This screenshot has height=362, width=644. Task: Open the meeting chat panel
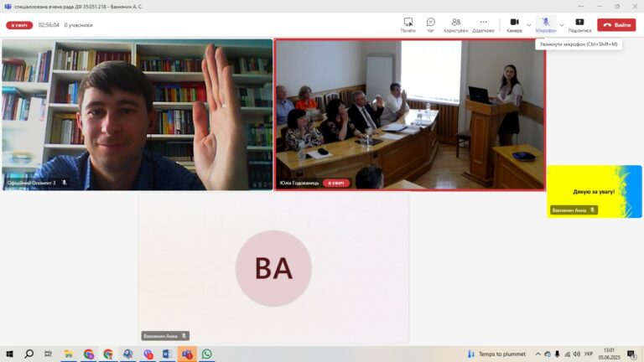coord(430,25)
